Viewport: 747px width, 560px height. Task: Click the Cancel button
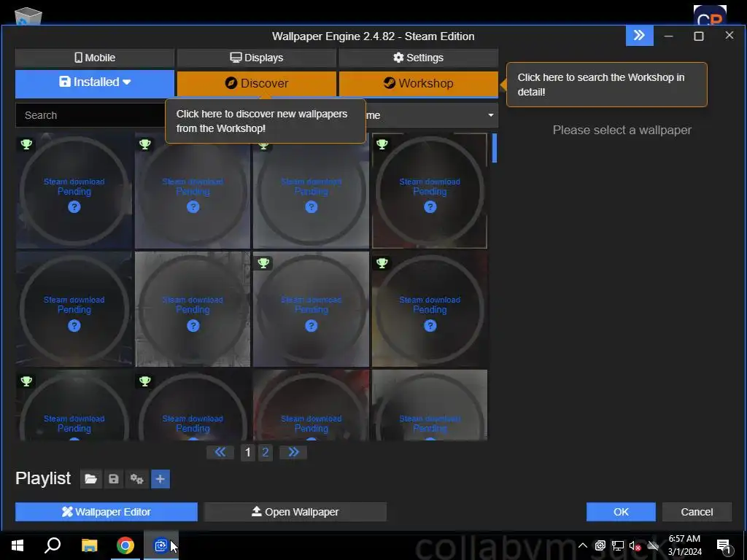click(697, 512)
